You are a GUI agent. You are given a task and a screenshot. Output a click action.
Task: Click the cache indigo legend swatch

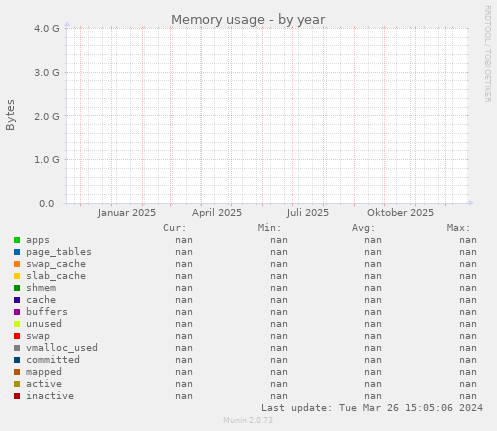[17, 300]
